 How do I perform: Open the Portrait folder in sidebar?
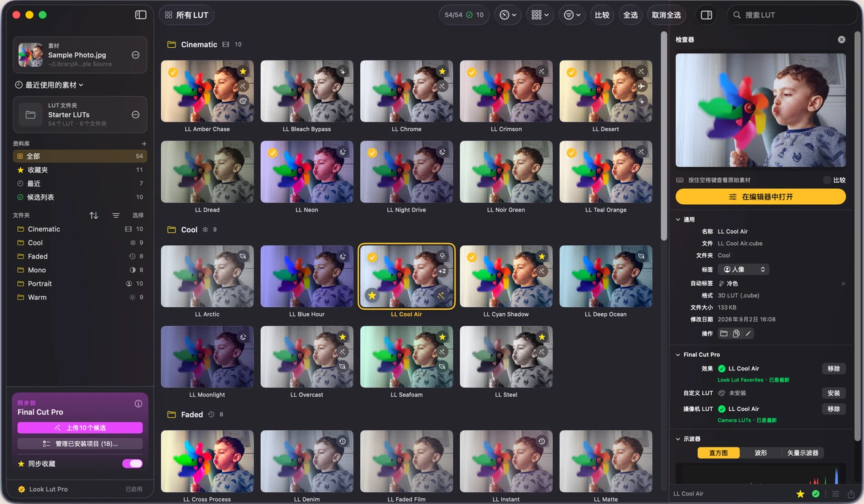80,283
